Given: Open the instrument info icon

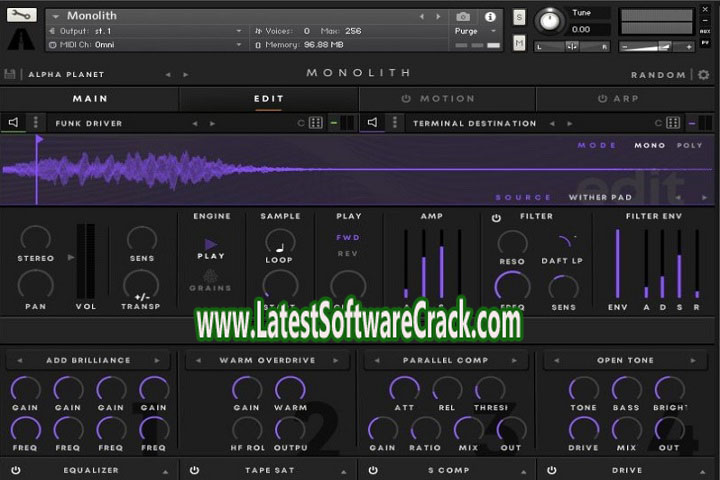Looking at the screenshot, I should click(x=490, y=17).
